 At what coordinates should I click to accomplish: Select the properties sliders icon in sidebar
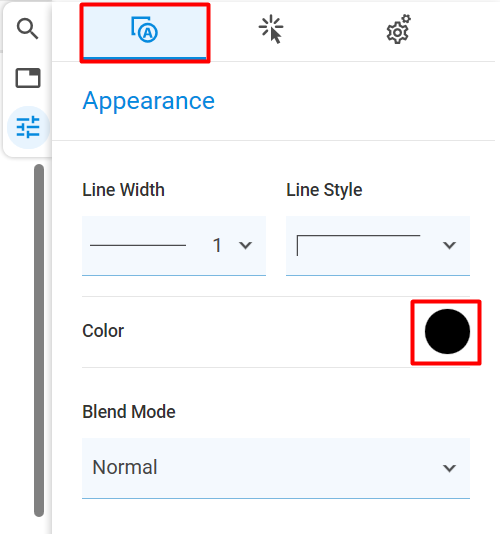pyautogui.click(x=28, y=127)
